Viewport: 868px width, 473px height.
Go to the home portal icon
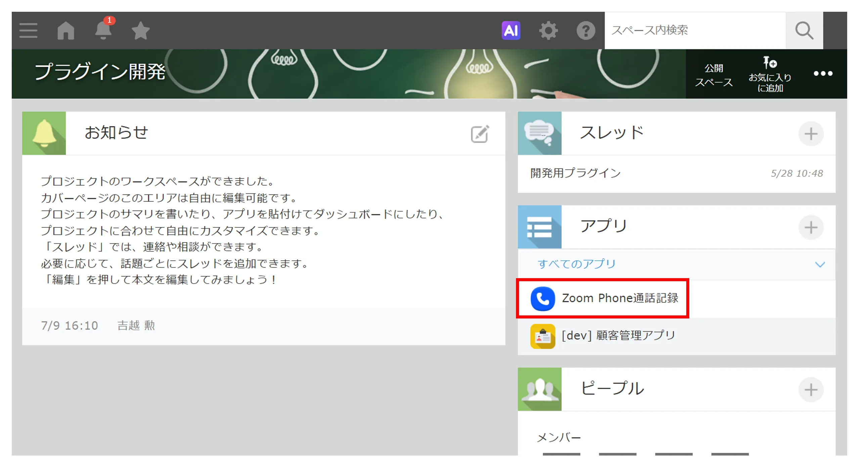point(66,31)
